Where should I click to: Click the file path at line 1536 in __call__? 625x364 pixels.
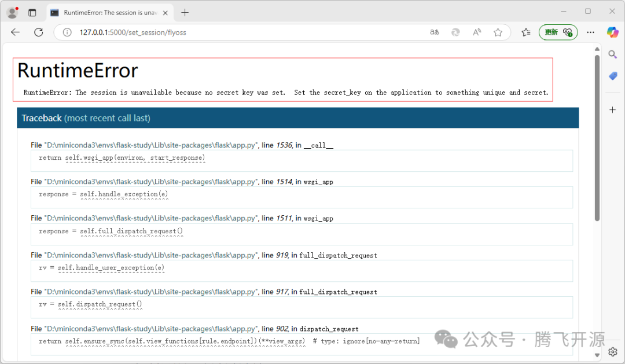(152, 145)
